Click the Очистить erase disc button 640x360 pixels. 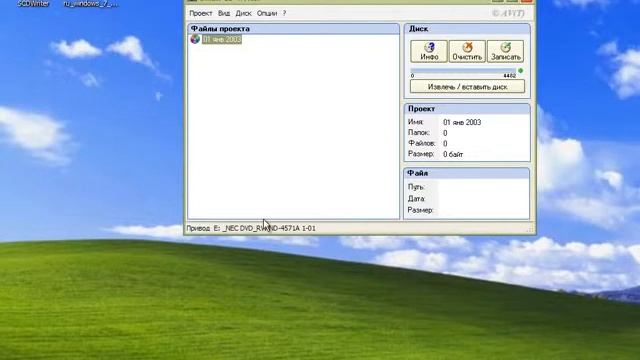tap(467, 51)
